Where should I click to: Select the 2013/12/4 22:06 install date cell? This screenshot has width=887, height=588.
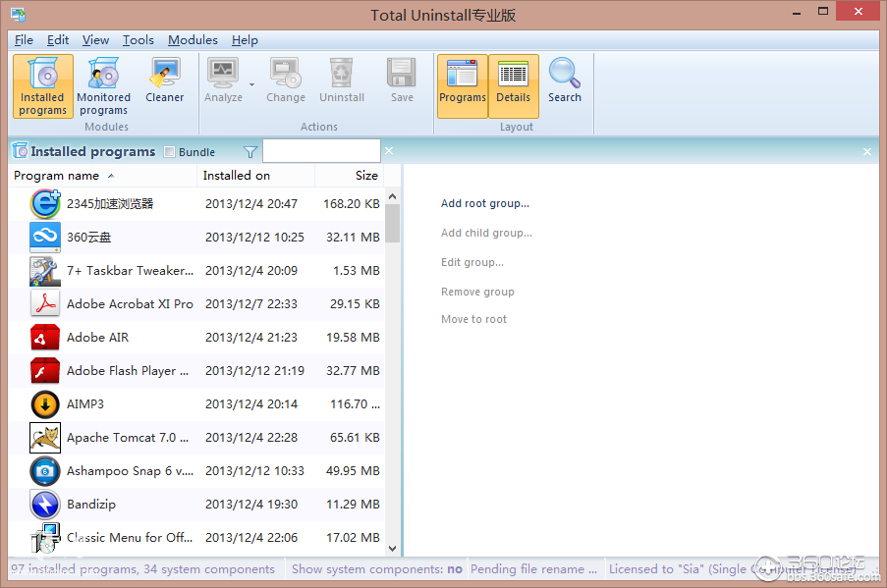tap(251, 538)
